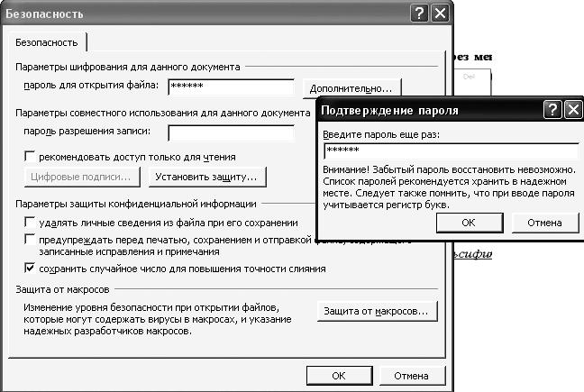Close the Подтверждение пароля dialog

click(x=573, y=110)
